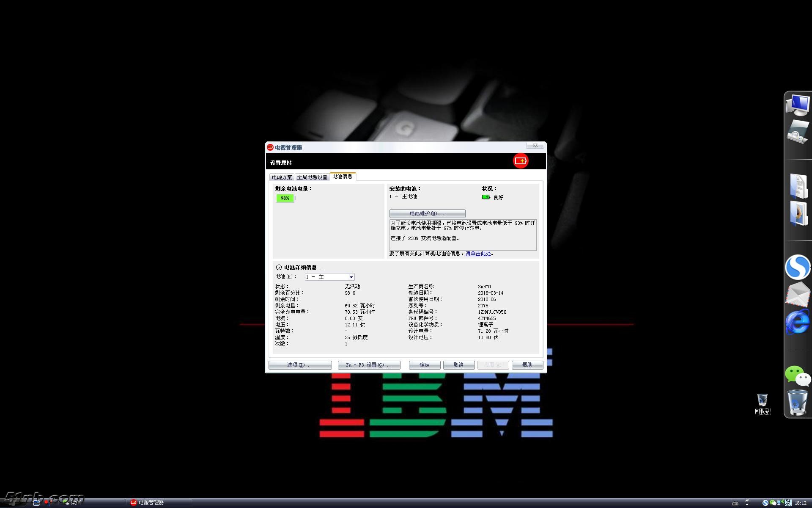This screenshot has height=508, width=812.
Task: Follow the 请单击此处 link
Action: [x=478, y=254]
